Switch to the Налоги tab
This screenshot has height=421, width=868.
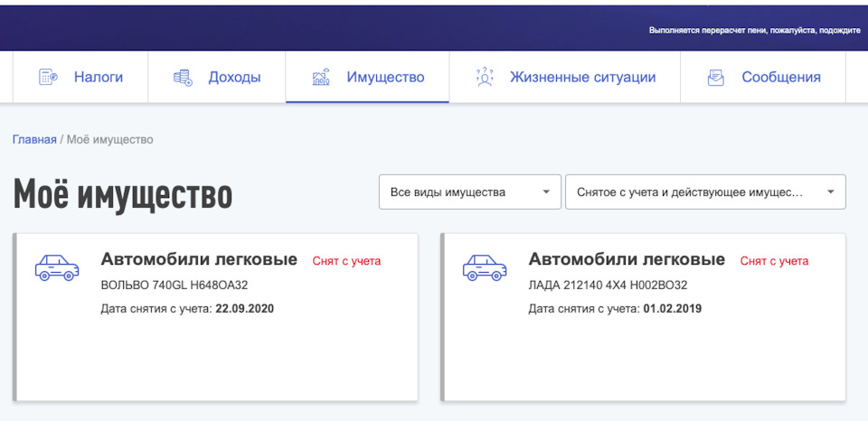[98, 78]
